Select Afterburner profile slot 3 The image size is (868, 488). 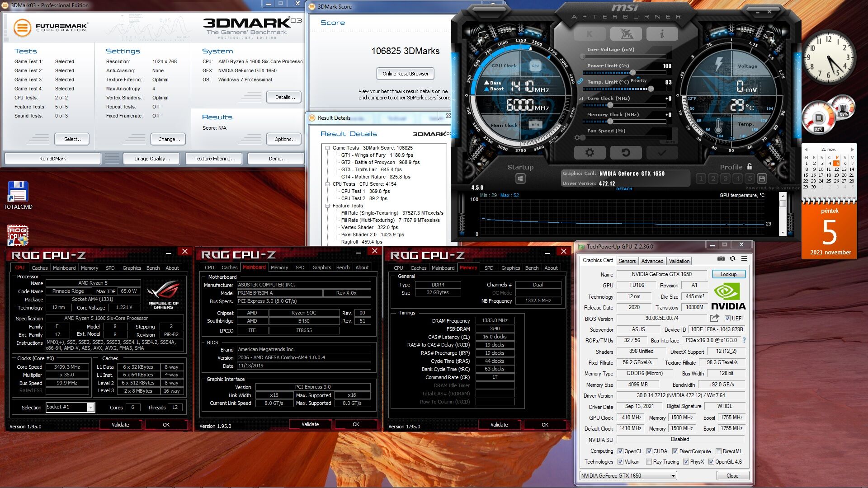coord(726,178)
